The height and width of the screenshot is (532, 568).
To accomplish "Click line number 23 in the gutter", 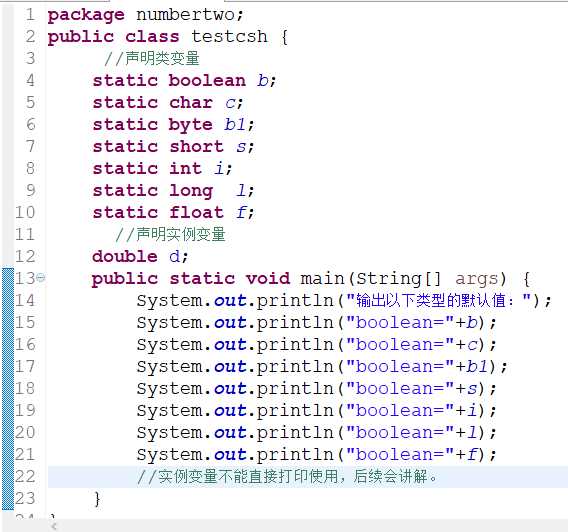I will coord(25,498).
